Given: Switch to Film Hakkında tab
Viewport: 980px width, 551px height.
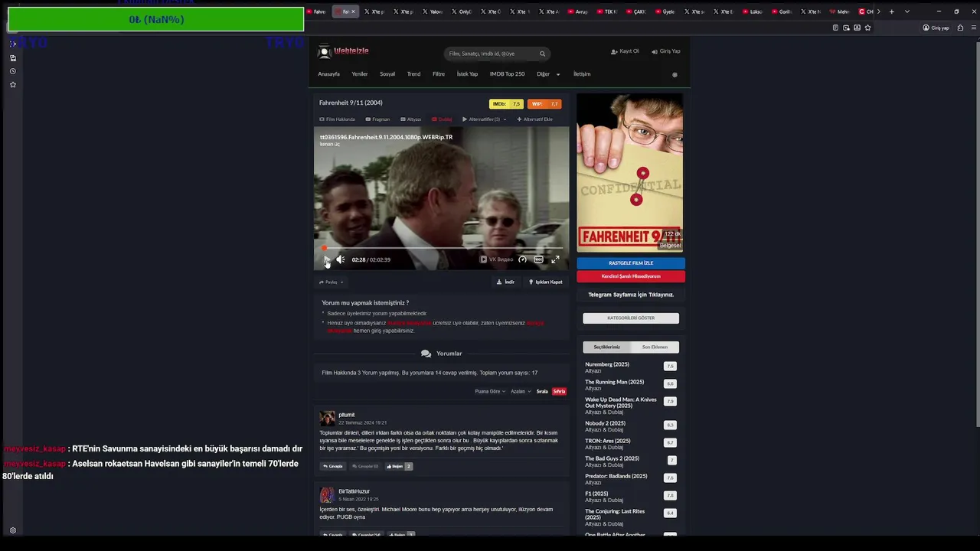Looking at the screenshot, I should [x=337, y=119].
